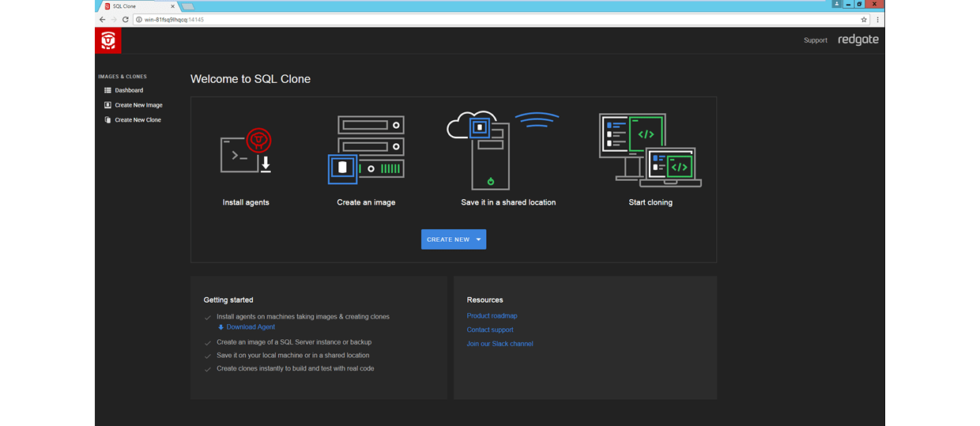Open the Product roadmap link
This screenshot has width=980, height=426.
pyautogui.click(x=492, y=316)
